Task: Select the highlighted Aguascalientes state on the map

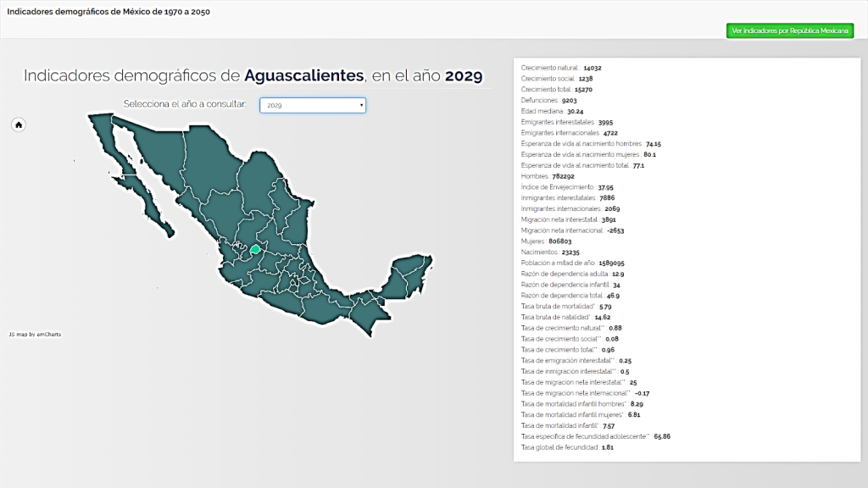Action: (254, 250)
